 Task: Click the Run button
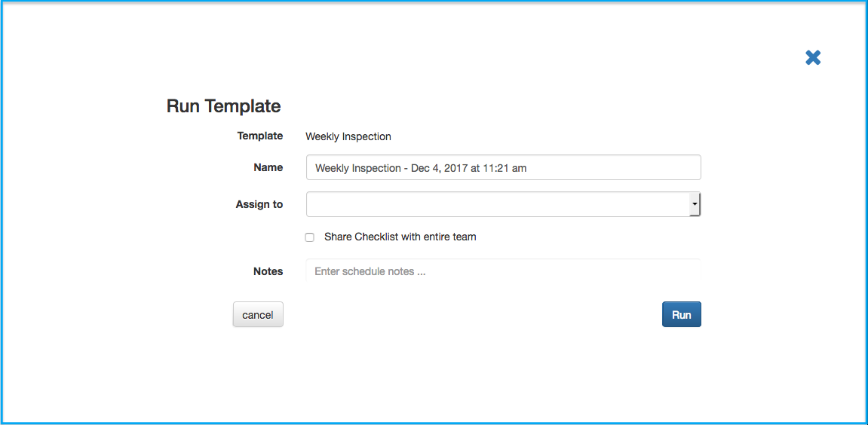[x=682, y=314]
